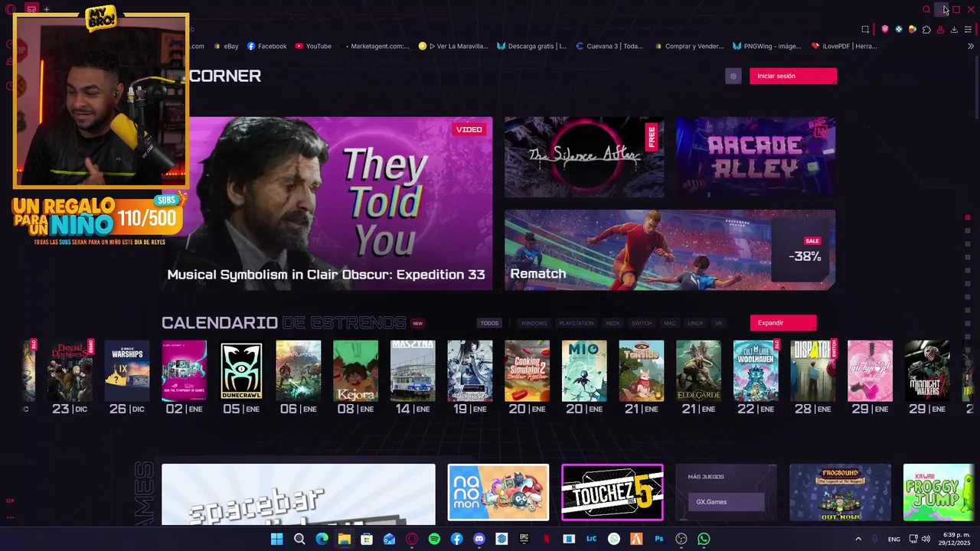Open the PNGWing bookmark
980x551 pixels.
(767, 46)
